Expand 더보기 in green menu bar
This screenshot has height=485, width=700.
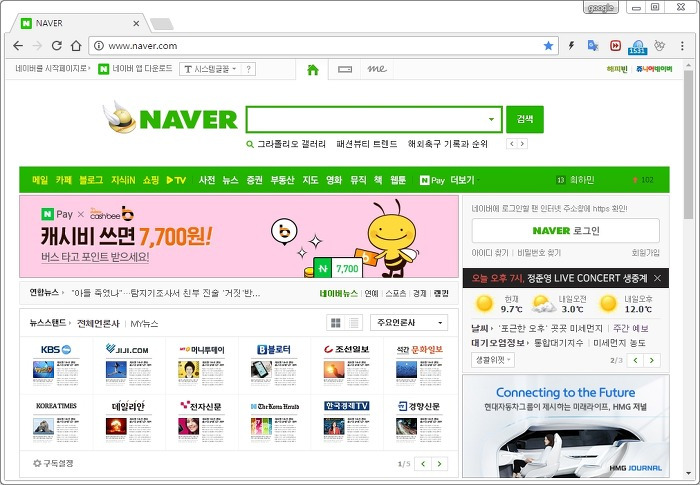tap(464, 180)
